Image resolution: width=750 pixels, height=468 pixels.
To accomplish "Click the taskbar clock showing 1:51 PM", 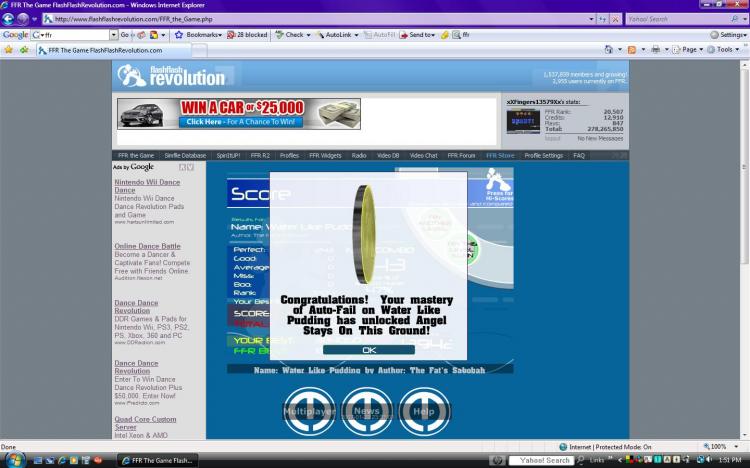I will tap(730, 460).
